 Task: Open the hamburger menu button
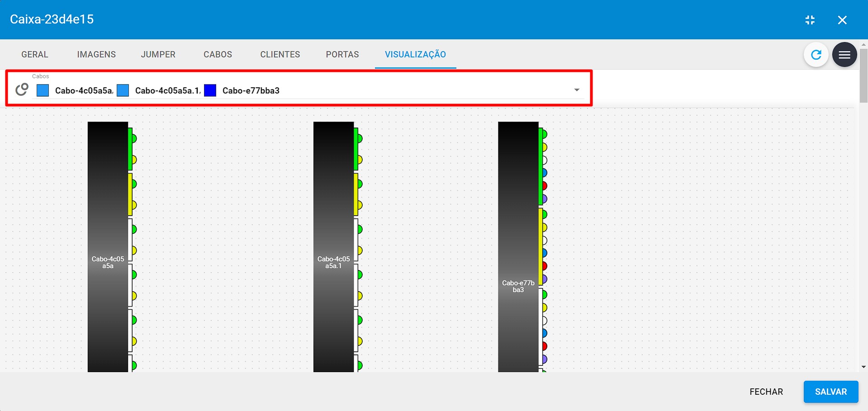(844, 55)
